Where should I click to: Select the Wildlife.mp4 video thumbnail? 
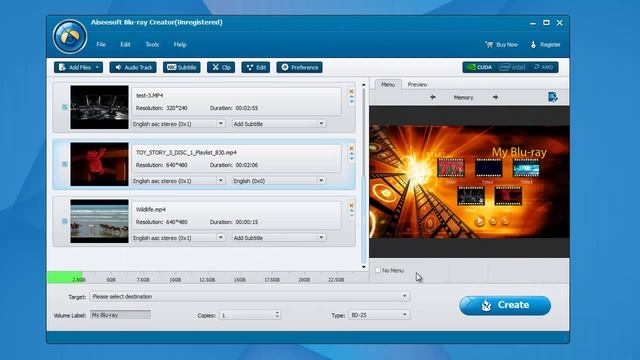(x=99, y=221)
